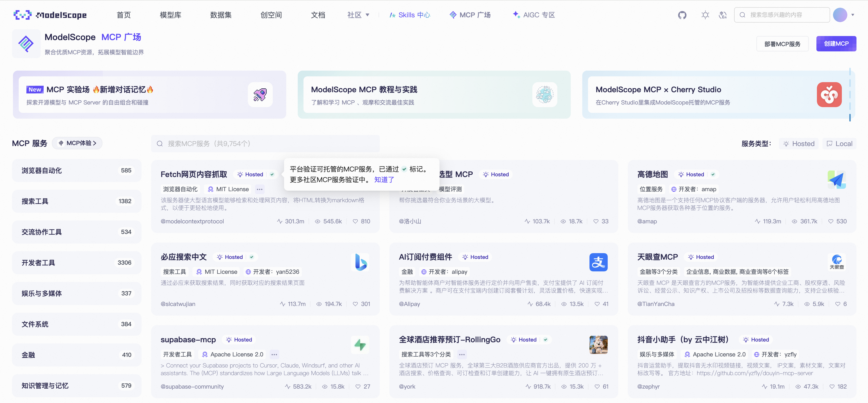Toggle light/dark theme sun icon
This screenshot has width=868, height=403.
(705, 15)
